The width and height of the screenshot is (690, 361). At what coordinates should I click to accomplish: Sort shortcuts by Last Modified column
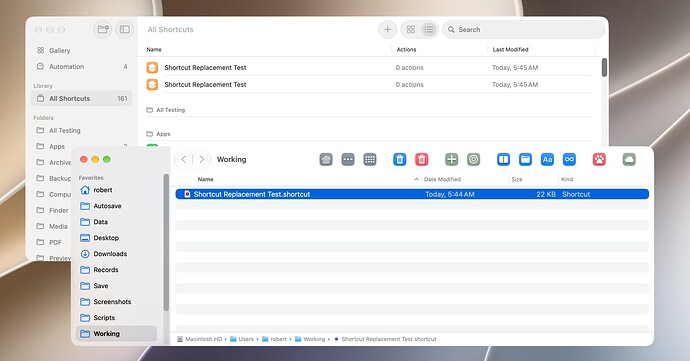click(x=510, y=49)
